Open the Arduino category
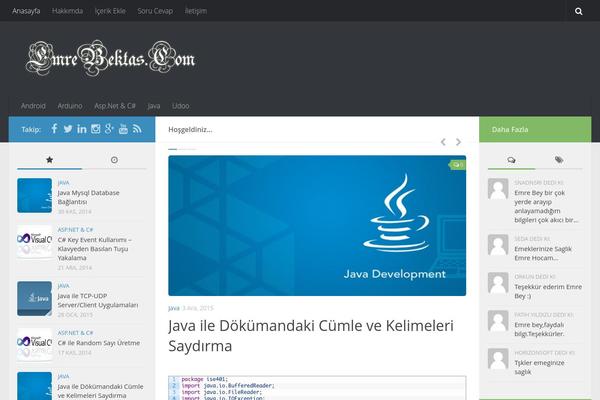The height and width of the screenshot is (400, 600). point(70,106)
